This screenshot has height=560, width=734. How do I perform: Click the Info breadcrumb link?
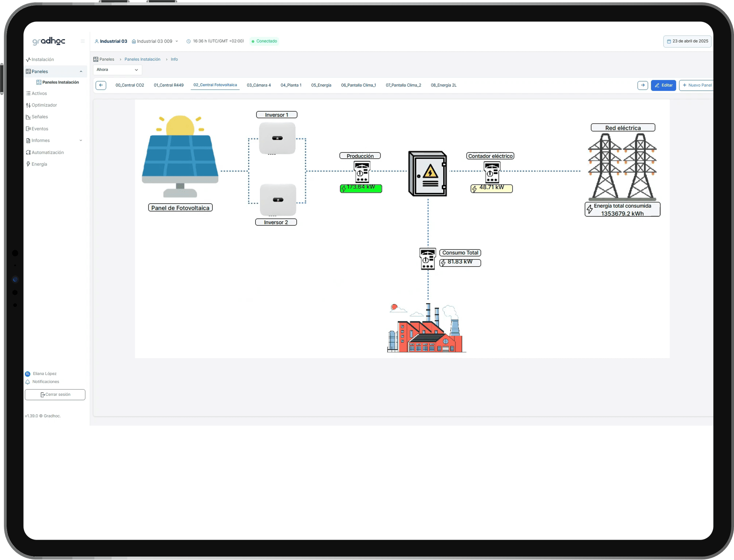click(x=174, y=59)
